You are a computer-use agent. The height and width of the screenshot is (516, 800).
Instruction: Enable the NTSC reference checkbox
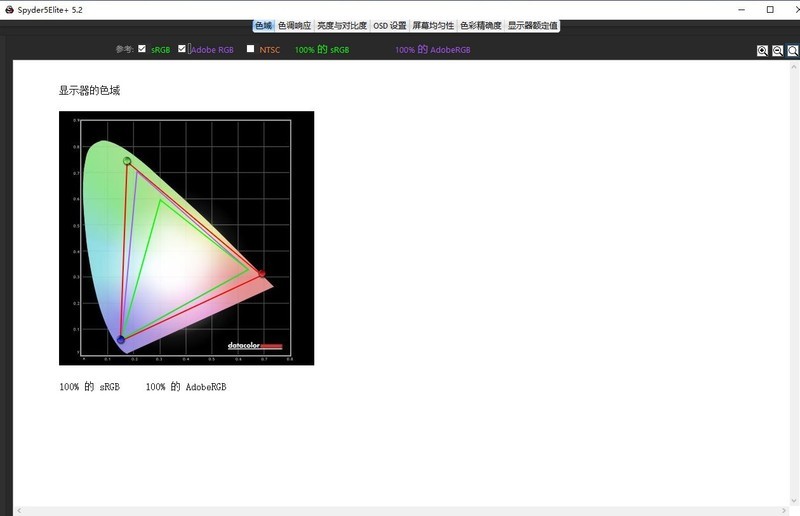[251, 49]
